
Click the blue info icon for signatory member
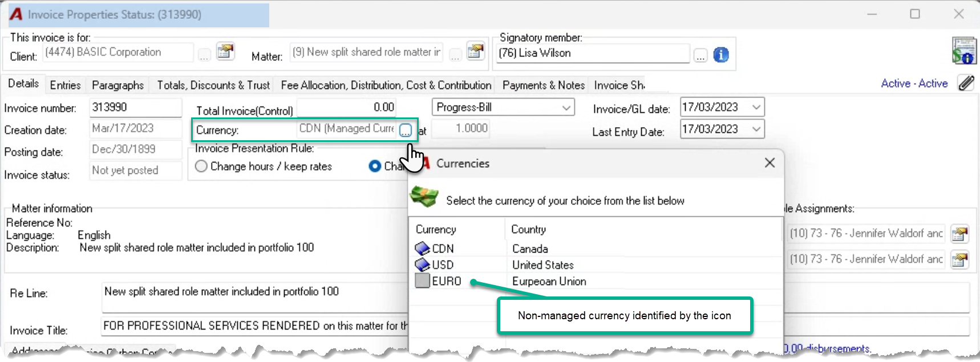721,55
